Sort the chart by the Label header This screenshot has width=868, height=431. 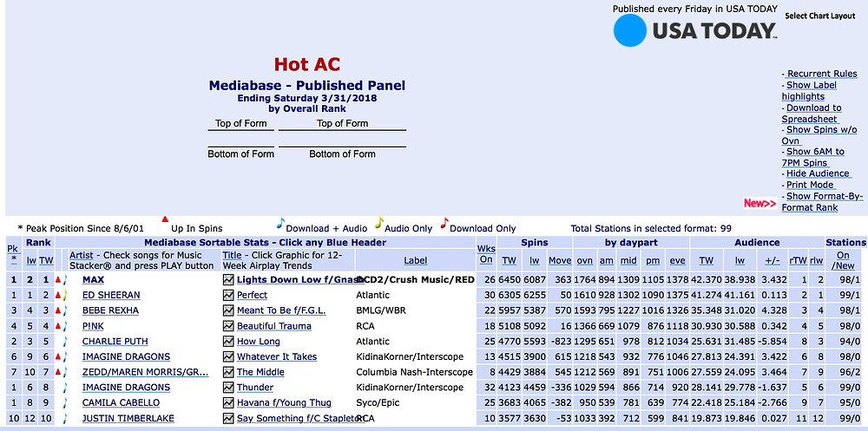415,260
